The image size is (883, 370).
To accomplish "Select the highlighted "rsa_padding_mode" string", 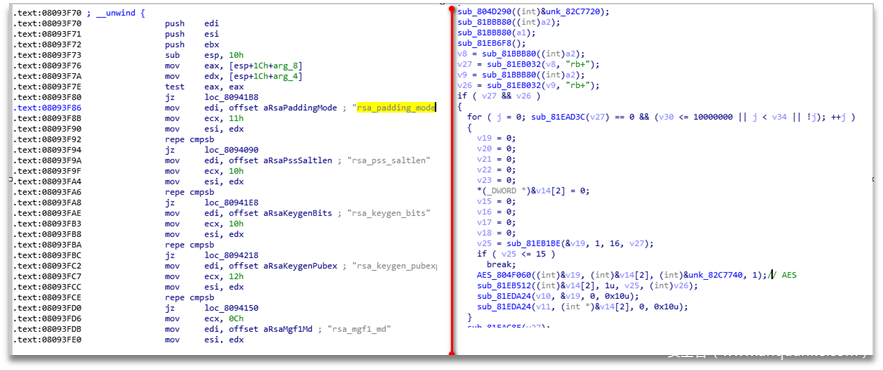I will [x=396, y=108].
